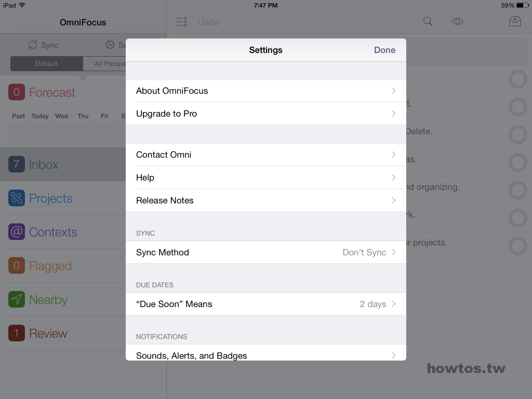The height and width of the screenshot is (399, 532).
Task: Select Thu in the Forecast calendar
Action: (x=83, y=116)
